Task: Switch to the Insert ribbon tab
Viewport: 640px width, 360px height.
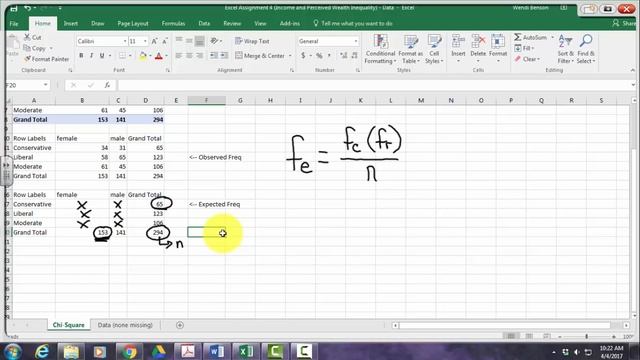Action: pos(71,24)
